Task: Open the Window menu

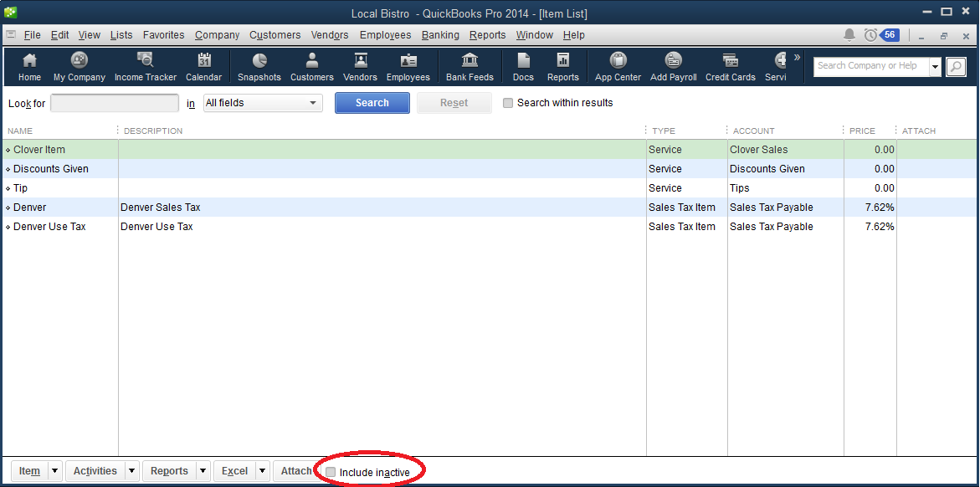Action: point(535,35)
